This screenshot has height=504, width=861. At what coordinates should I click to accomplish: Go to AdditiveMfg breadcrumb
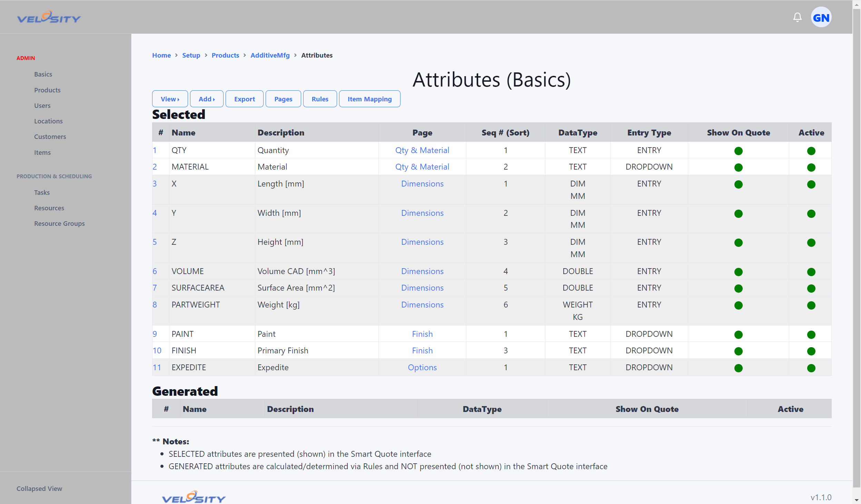(x=270, y=55)
